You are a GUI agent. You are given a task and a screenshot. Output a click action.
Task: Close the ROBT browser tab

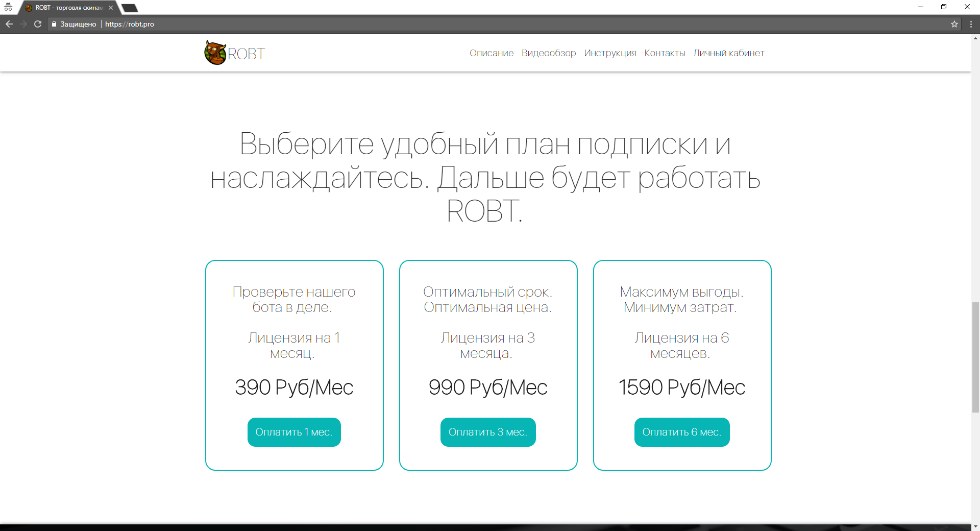(x=111, y=8)
